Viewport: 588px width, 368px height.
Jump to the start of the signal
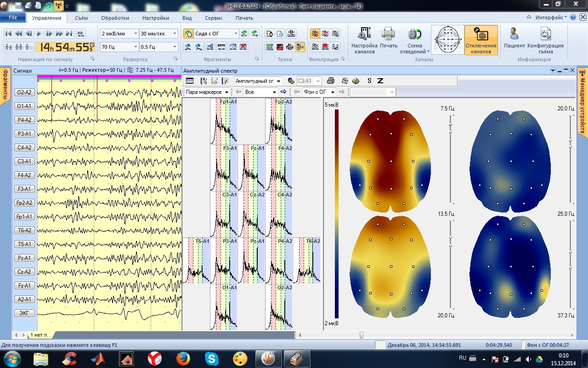[x=8, y=34]
